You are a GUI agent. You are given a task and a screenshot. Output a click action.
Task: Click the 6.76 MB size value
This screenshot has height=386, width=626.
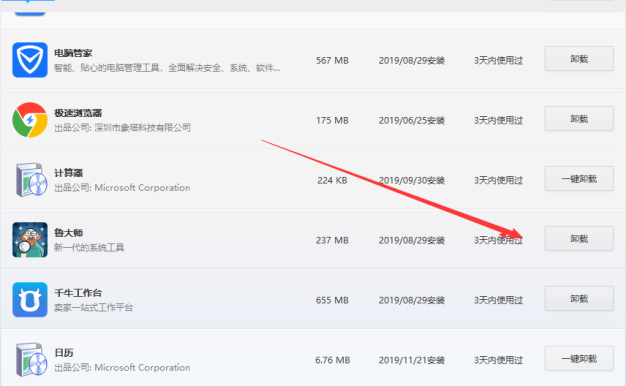point(333,360)
